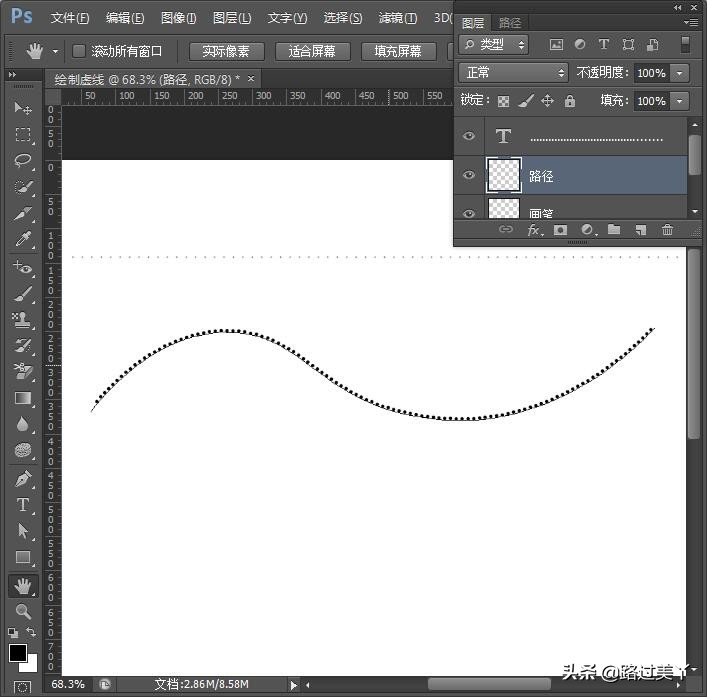Click the 路径 layer thumbnail
707x697 pixels.
pos(503,175)
